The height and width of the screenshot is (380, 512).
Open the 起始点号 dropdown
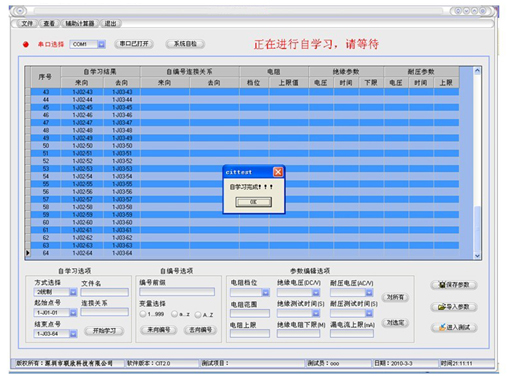pyautogui.click(x=73, y=313)
